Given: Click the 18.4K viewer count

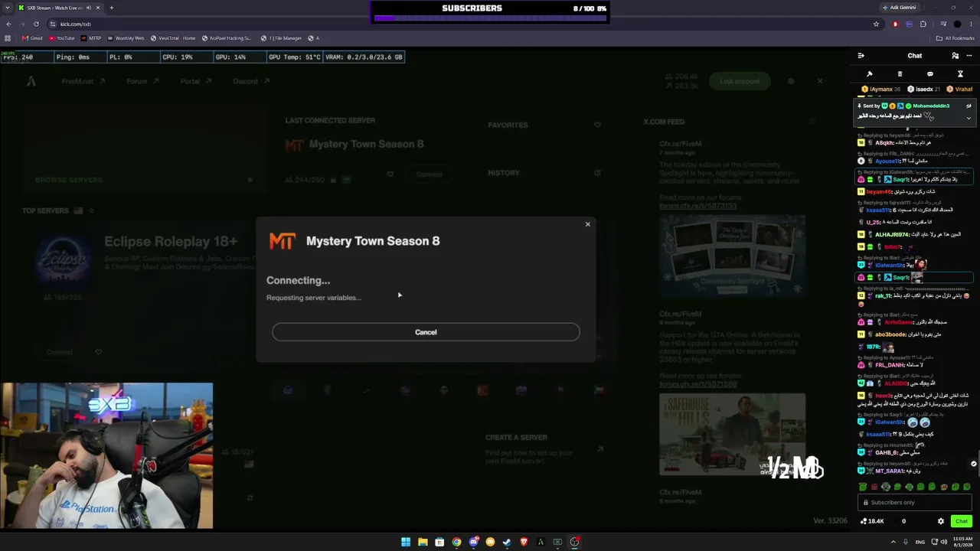Looking at the screenshot, I should [873, 521].
